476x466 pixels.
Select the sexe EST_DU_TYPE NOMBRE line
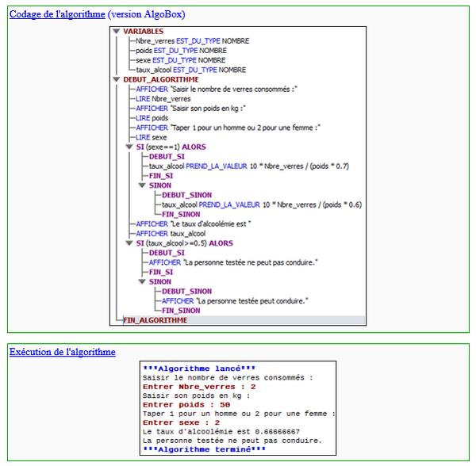(181, 60)
